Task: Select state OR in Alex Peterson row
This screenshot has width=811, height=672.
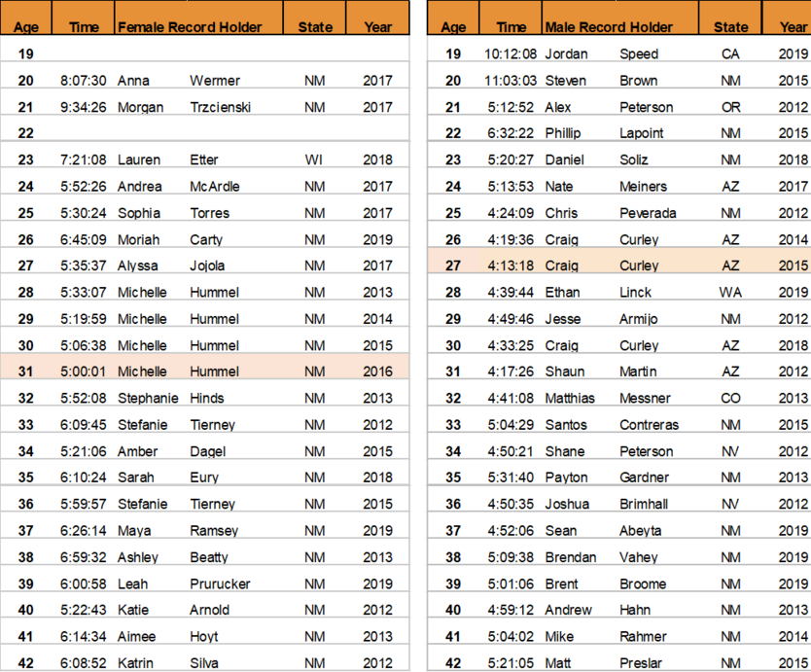Action: click(731, 107)
